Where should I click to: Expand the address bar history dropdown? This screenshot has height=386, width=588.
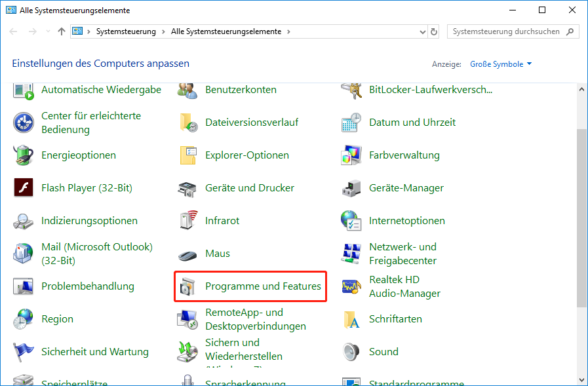pos(423,32)
